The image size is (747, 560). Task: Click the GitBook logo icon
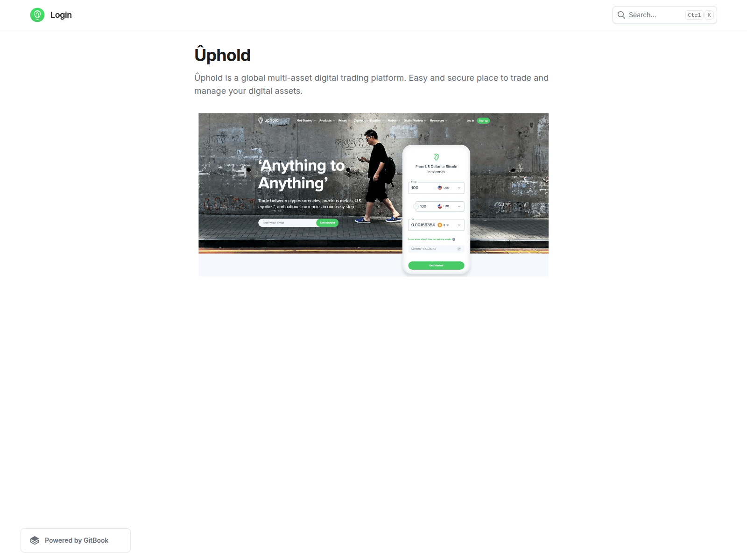[35, 540]
